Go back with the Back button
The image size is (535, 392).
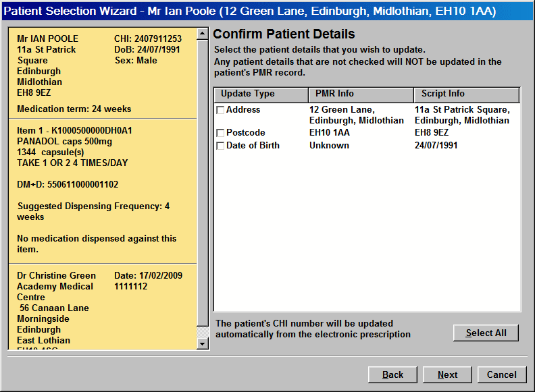point(392,374)
